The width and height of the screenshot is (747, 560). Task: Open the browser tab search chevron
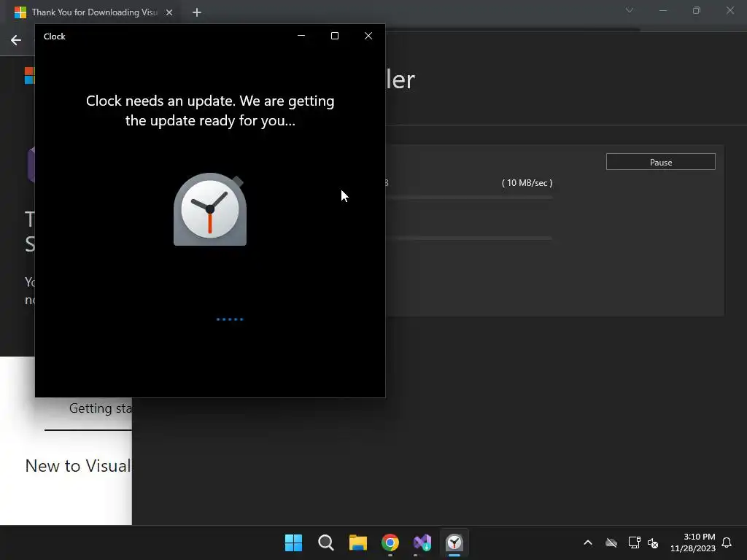click(630, 10)
